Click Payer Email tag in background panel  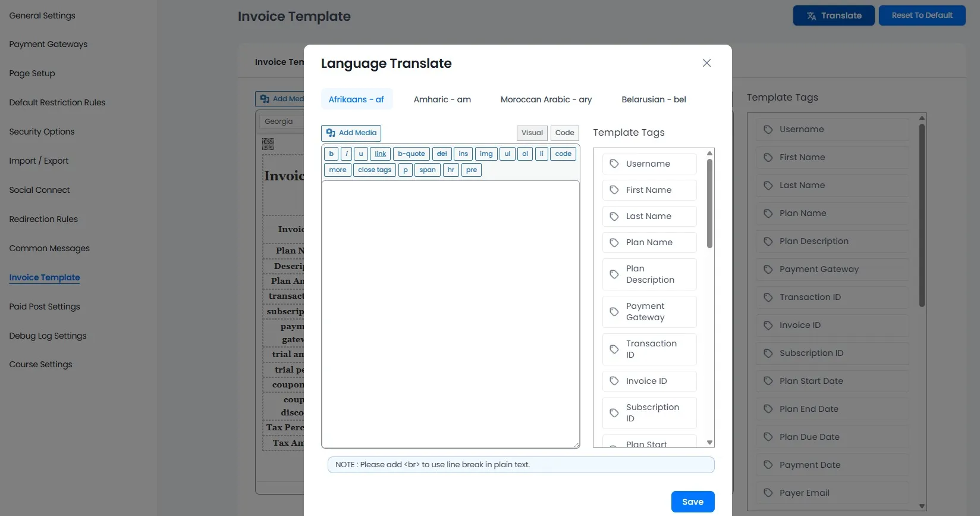click(833, 493)
